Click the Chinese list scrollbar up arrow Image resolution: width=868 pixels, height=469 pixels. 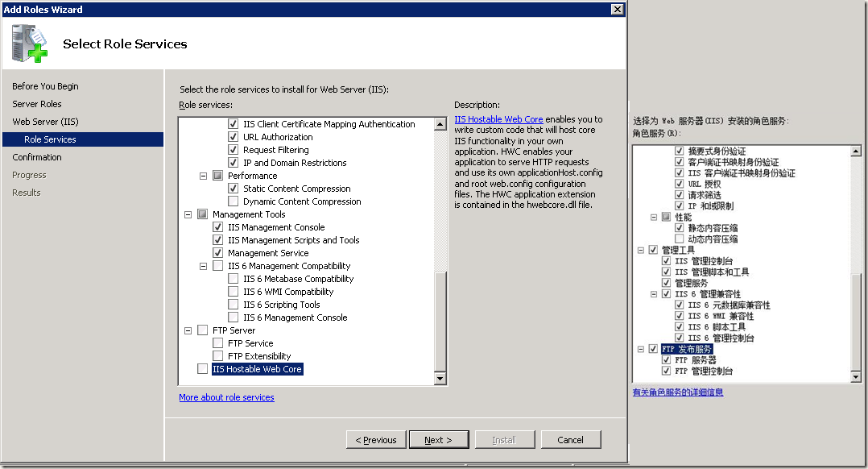click(x=856, y=151)
